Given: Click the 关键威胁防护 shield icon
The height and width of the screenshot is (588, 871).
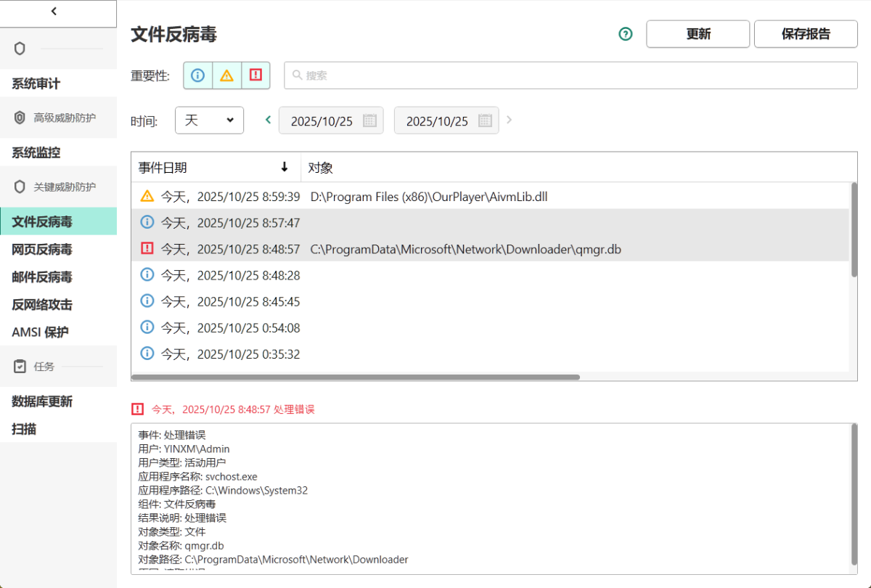Looking at the screenshot, I should (20, 187).
